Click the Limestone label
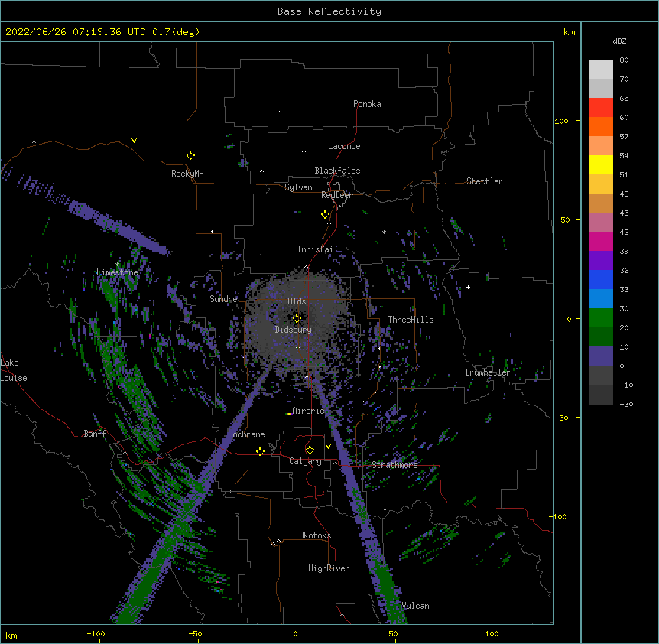 (117, 272)
